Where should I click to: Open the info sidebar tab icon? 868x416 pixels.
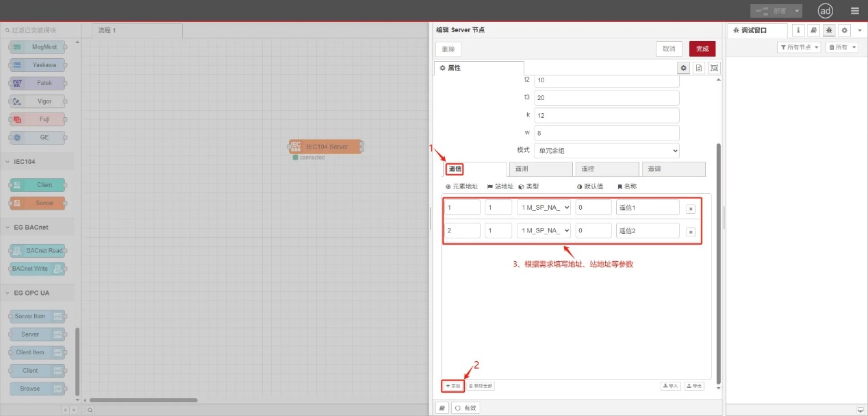click(798, 30)
